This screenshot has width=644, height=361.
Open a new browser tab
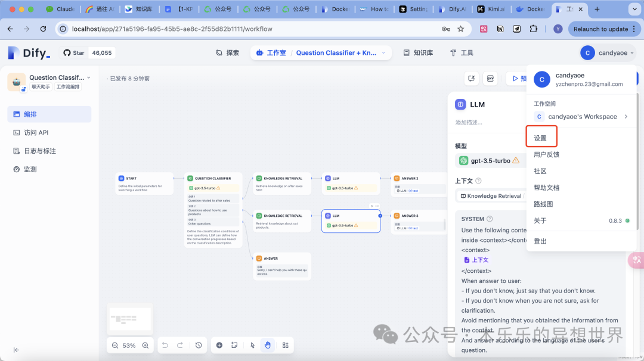(x=597, y=9)
